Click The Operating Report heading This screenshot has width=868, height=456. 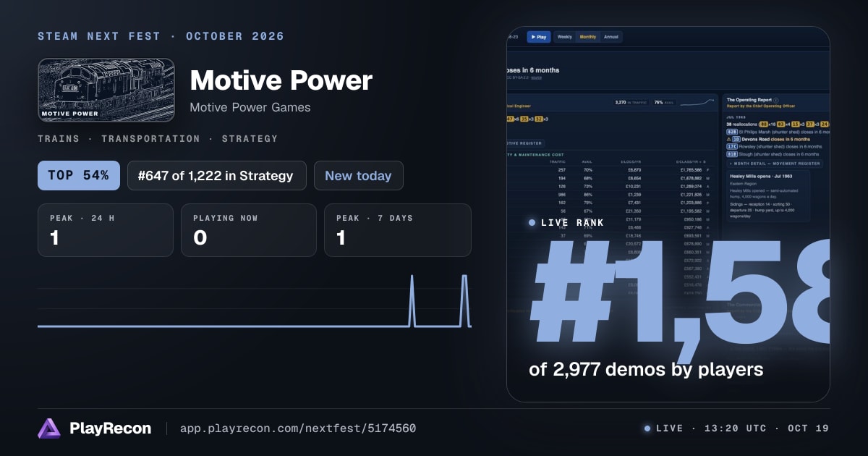click(749, 100)
